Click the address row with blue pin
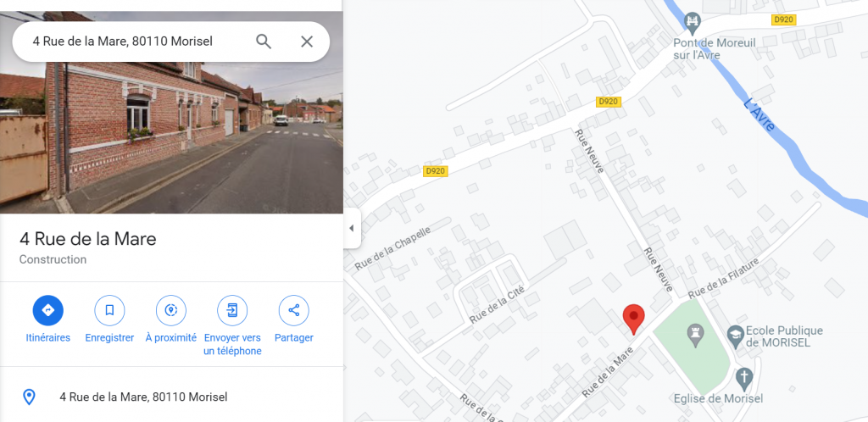868x422 pixels. [x=171, y=397]
